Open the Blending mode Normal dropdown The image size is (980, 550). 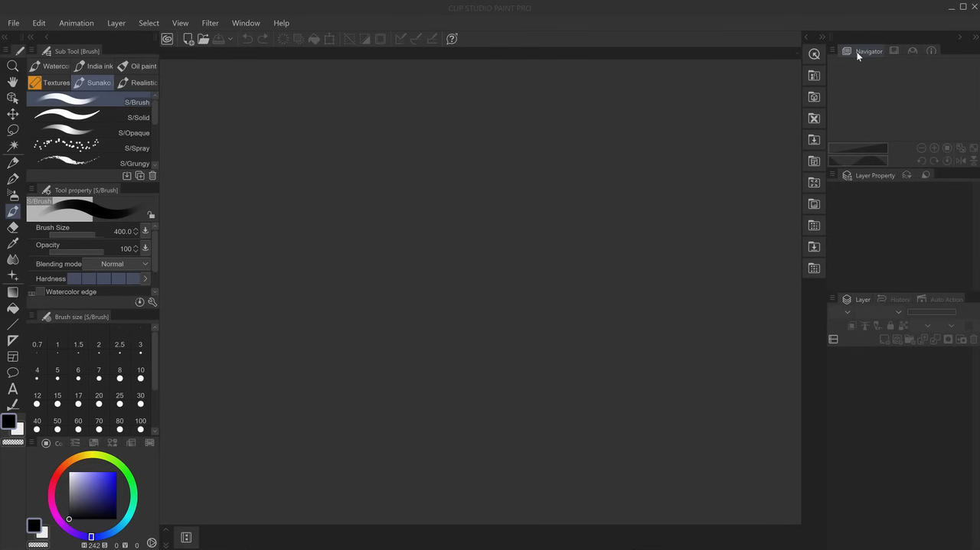[116, 264]
